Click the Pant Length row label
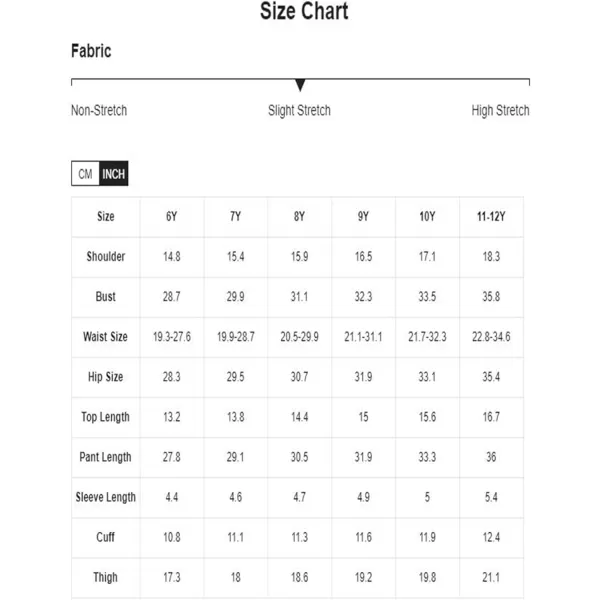600x600 pixels. pyautogui.click(x=106, y=457)
